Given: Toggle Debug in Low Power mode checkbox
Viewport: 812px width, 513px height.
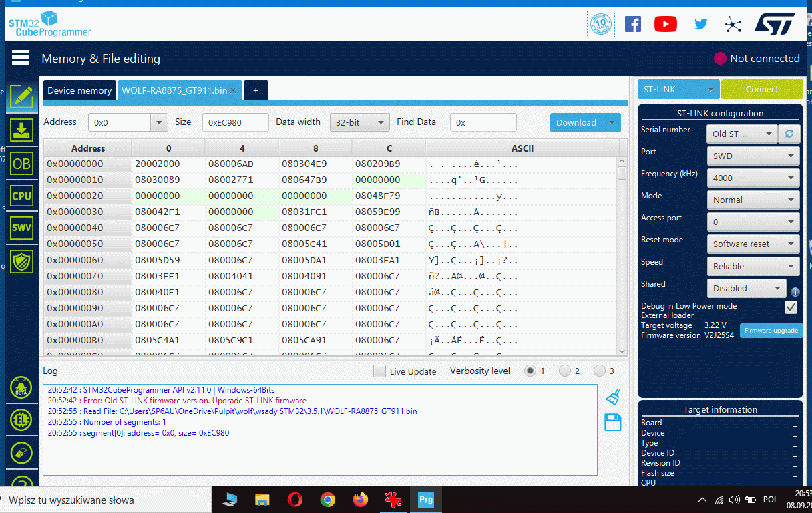Looking at the screenshot, I should click(x=791, y=307).
